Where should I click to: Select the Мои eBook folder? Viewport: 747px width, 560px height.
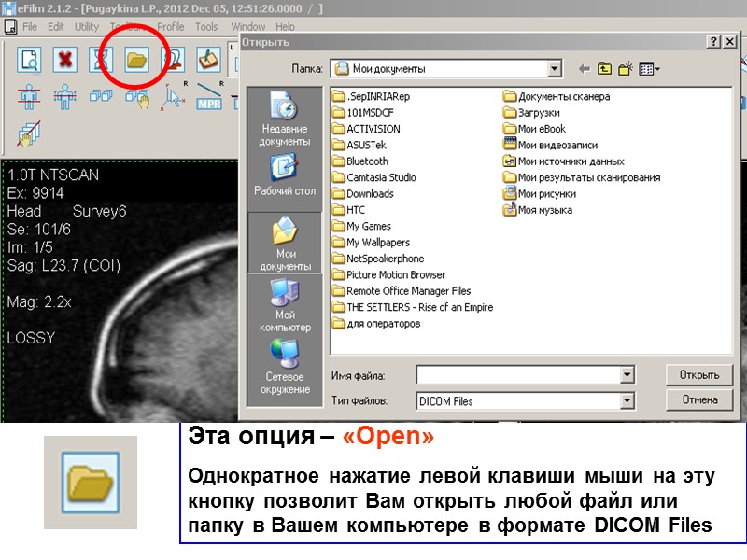[535, 129]
